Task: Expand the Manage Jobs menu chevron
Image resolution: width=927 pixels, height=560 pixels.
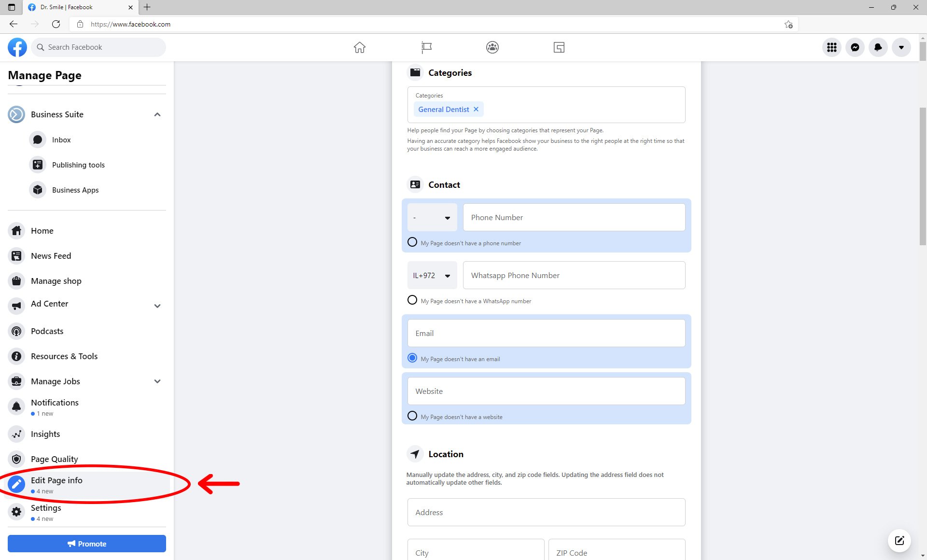Action: [x=157, y=381]
